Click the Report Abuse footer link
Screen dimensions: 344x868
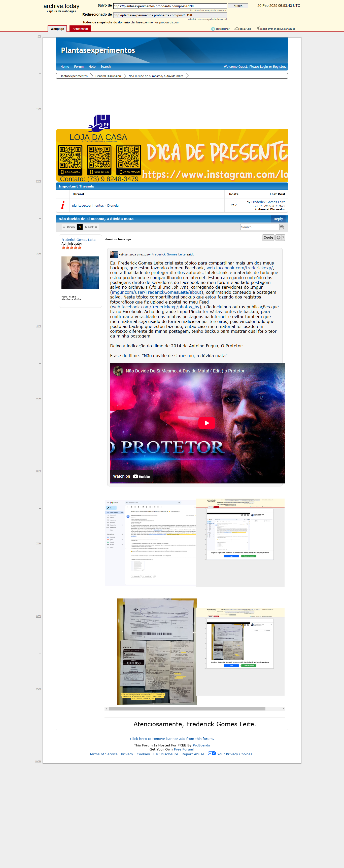[193, 754]
